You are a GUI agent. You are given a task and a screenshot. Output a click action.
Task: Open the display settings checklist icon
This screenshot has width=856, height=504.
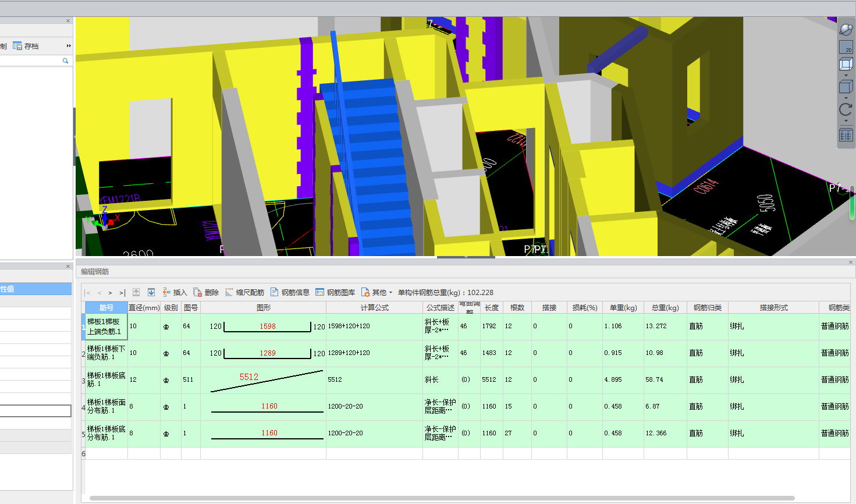[846, 135]
